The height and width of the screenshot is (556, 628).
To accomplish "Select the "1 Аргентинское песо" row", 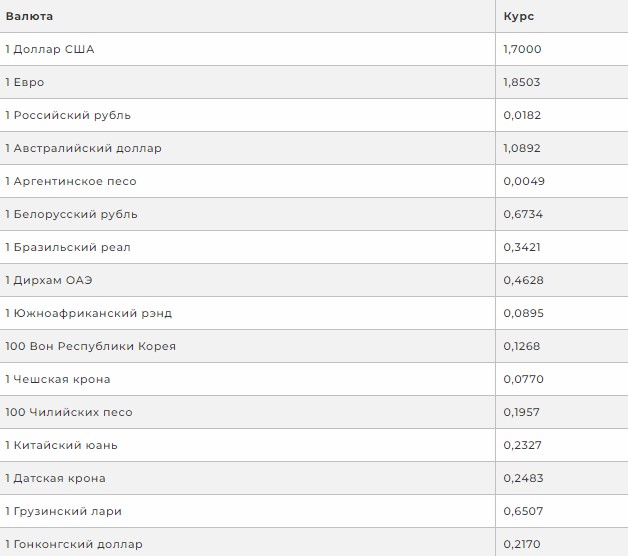I will click(x=70, y=181).
